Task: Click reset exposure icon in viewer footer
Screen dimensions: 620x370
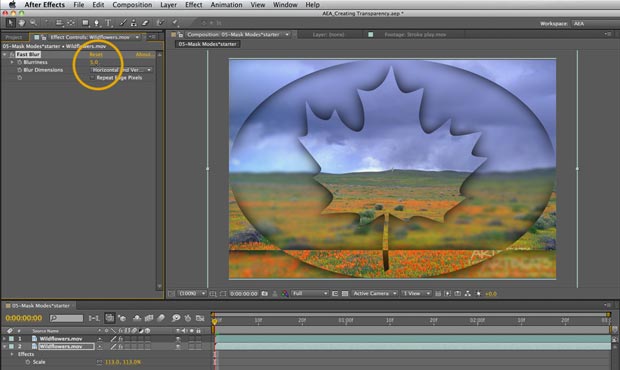Action: click(478, 293)
